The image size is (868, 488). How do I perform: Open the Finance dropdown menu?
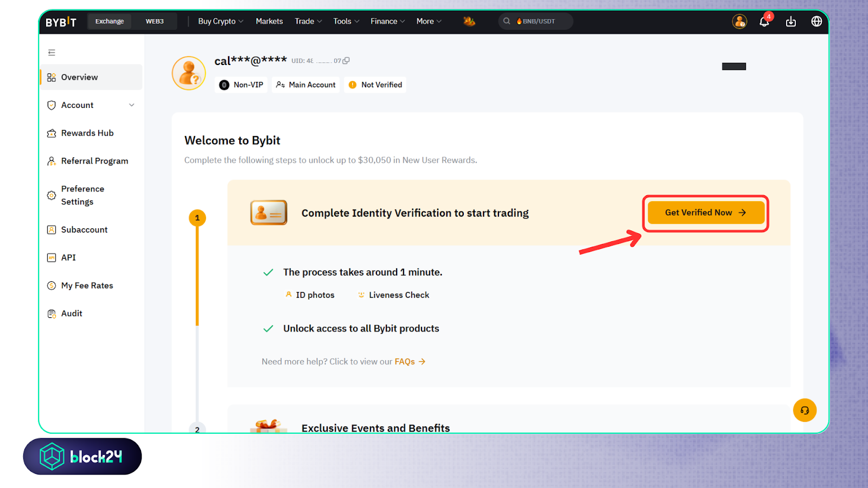[x=388, y=21]
